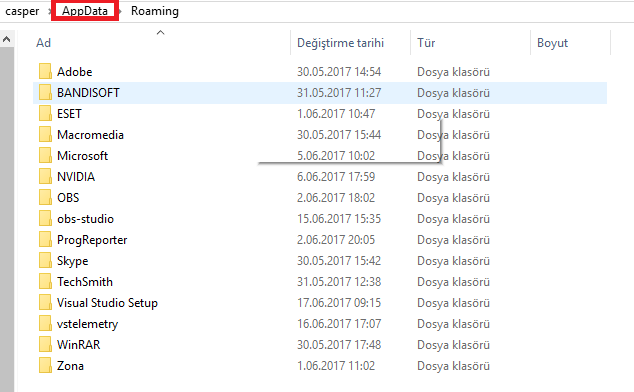634x392 pixels.
Task: Click date 17.06.2017 09:15 Visual Studio Setup row
Action: [339, 303]
